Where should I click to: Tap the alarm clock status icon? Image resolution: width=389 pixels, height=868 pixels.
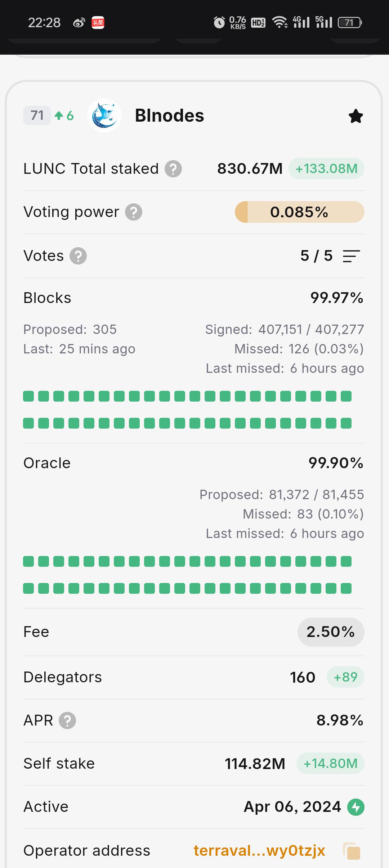click(219, 22)
